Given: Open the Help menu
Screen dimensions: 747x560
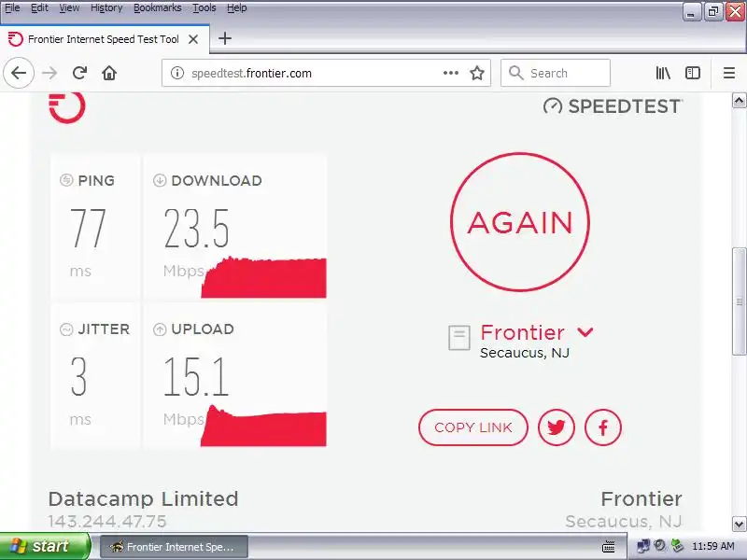Looking at the screenshot, I should coord(237,8).
